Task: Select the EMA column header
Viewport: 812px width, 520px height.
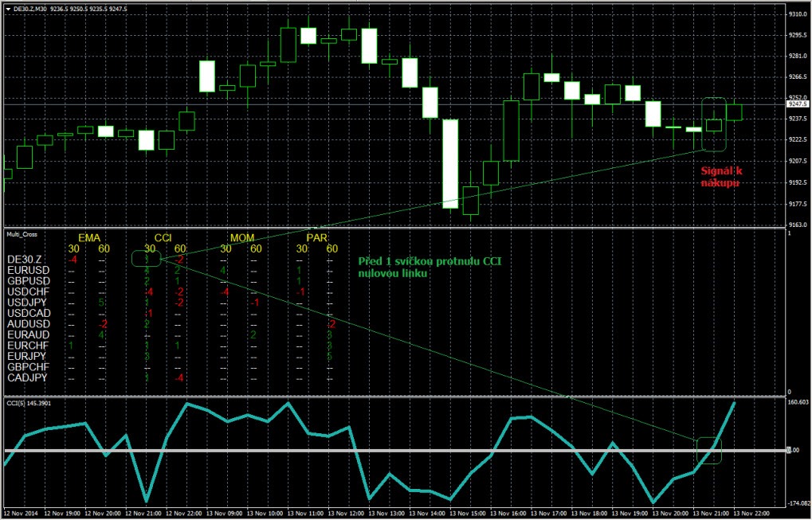Action: coord(88,237)
